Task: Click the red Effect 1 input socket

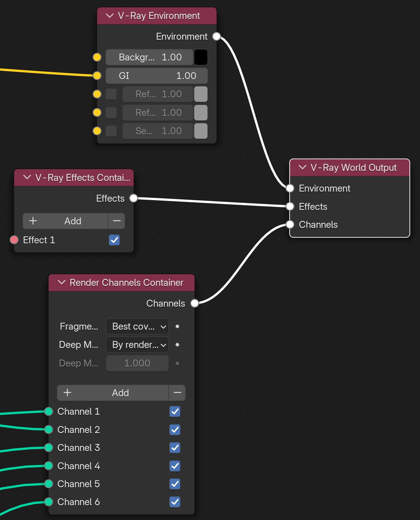Action: (x=14, y=240)
